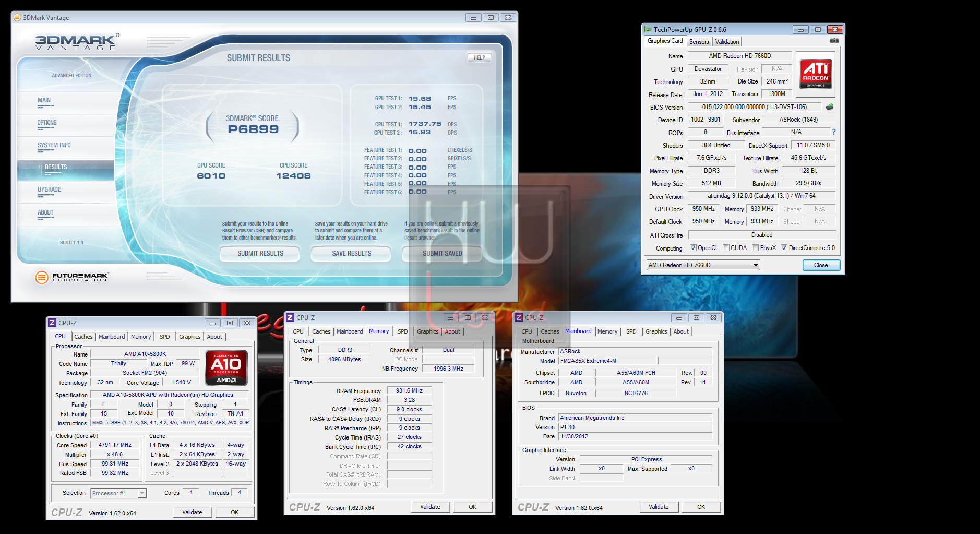Screen dimensions: 980x534
Task: Open MAIN section in 3DMark sidebar
Action: (x=66, y=103)
